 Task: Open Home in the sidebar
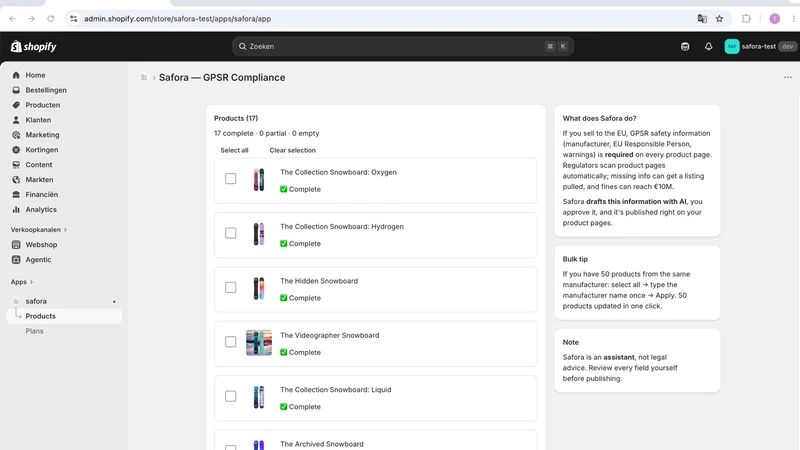point(35,75)
